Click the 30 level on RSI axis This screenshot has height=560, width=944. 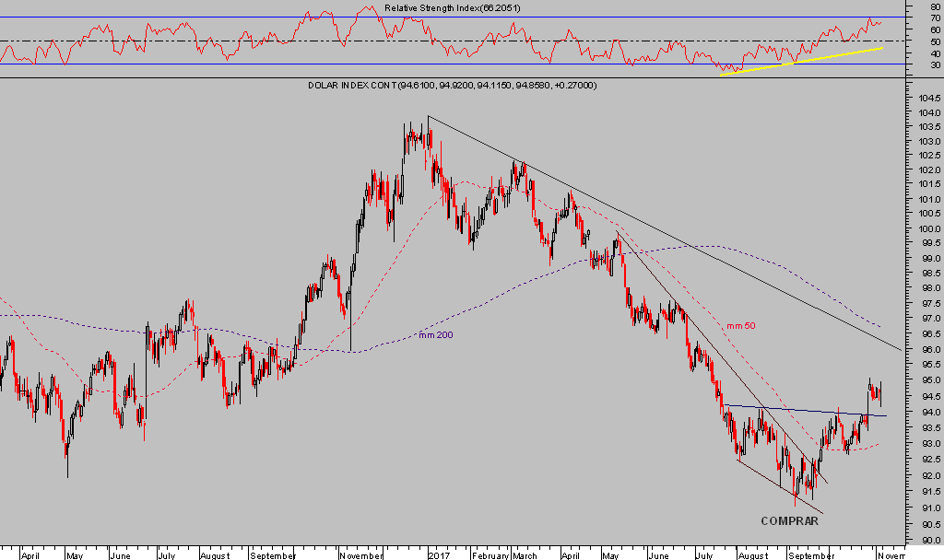(x=936, y=65)
